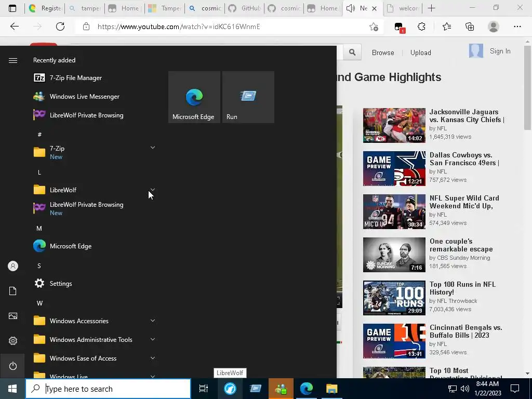Open Task View on the taskbar
The height and width of the screenshot is (399, 532).
tap(204, 389)
